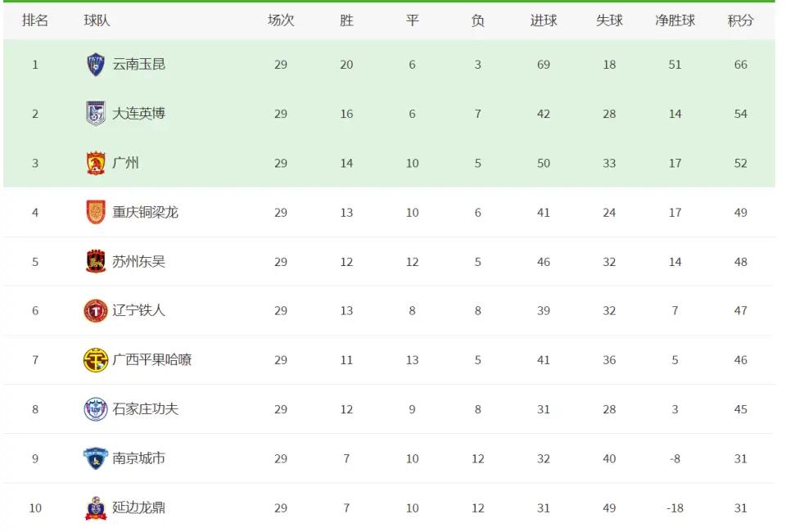Click the 南京城市 shield logo
Viewport: 786px width, 532px height.
coord(95,458)
